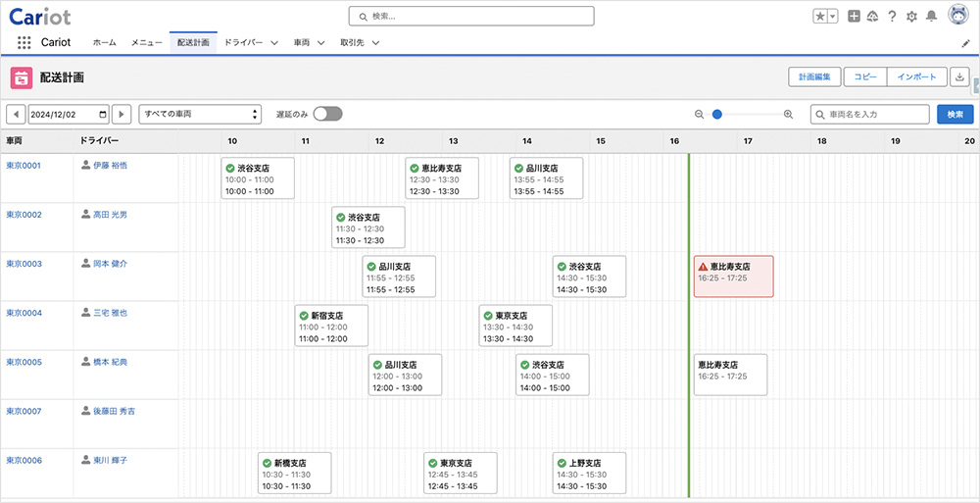This screenshot has width=980, height=503.
Task: Open the ホーム tab
Action: tap(105, 43)
